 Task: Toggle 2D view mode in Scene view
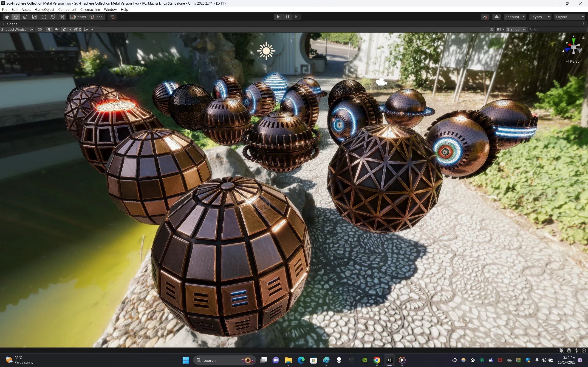40,29
